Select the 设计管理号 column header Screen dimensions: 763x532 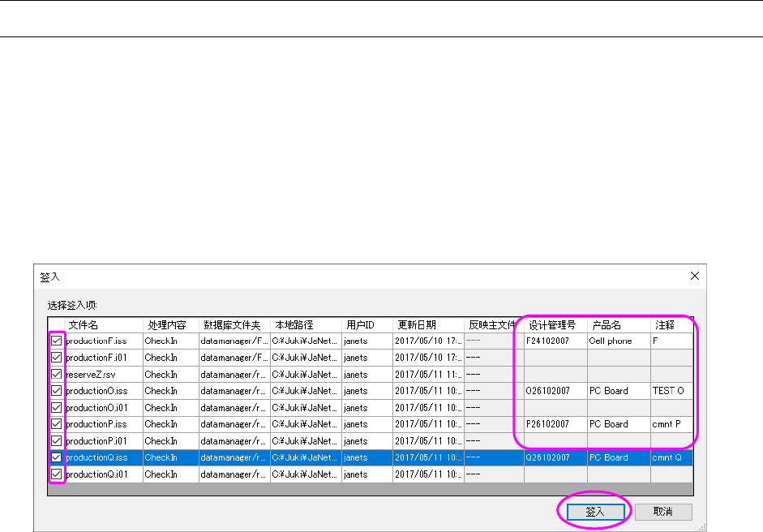(555, 324)
